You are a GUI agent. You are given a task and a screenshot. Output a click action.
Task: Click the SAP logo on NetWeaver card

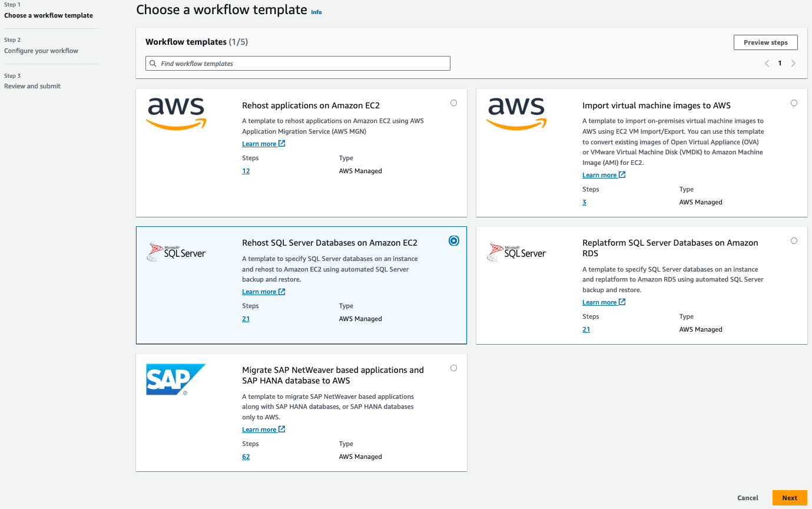click(175, 379)
